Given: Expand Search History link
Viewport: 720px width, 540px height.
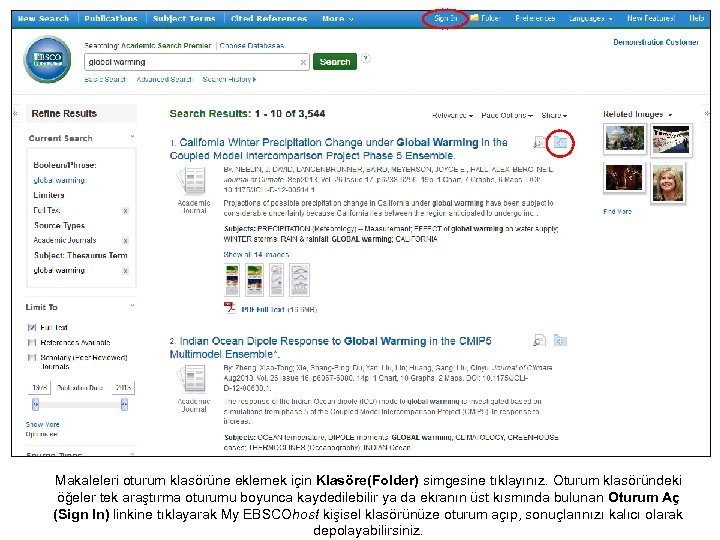Looking at the screenshot, I should pos(229,79).
